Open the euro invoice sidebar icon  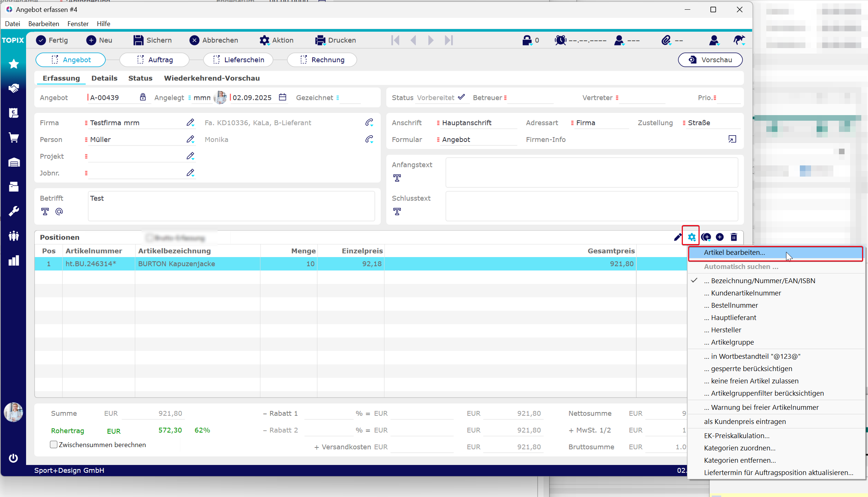14,113
